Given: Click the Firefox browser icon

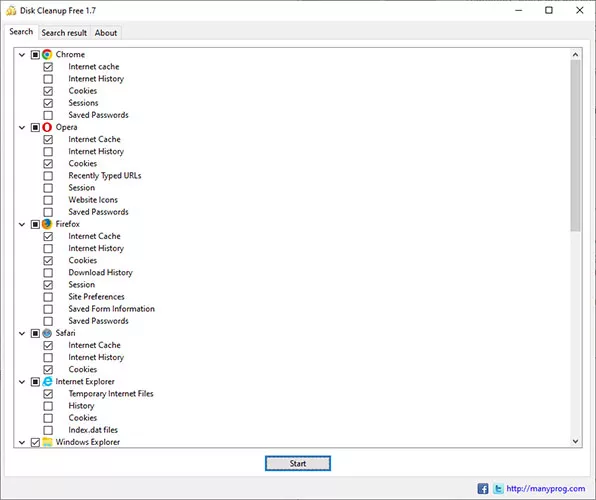Looking at the screenshot, I should (x=47, y=224).
